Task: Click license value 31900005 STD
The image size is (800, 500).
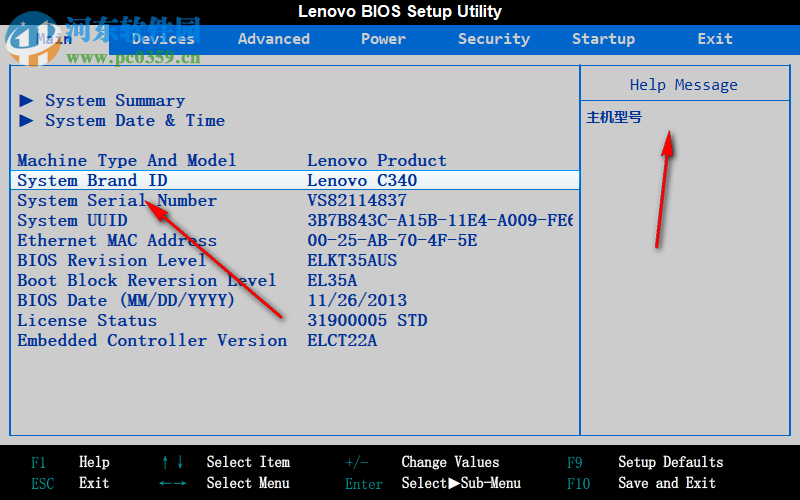Action: point(367,320)
